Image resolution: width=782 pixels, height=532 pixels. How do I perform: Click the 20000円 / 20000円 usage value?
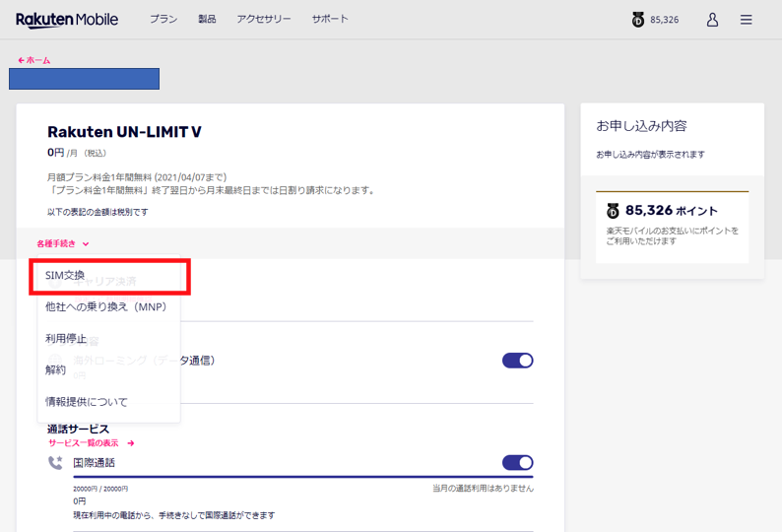tap(100, 489)
